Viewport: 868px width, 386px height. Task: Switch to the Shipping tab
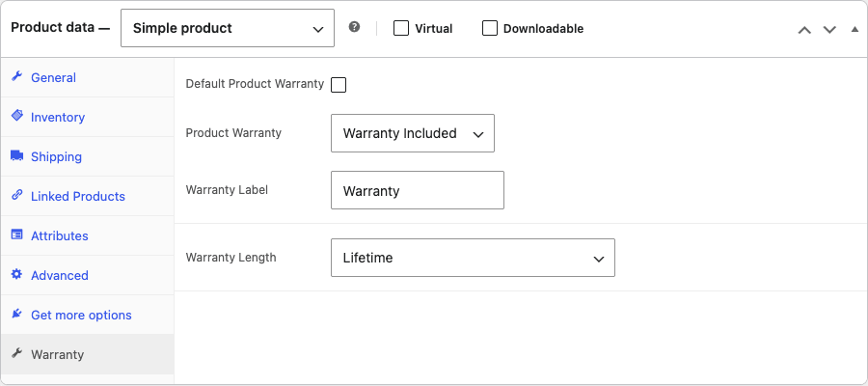88,156
